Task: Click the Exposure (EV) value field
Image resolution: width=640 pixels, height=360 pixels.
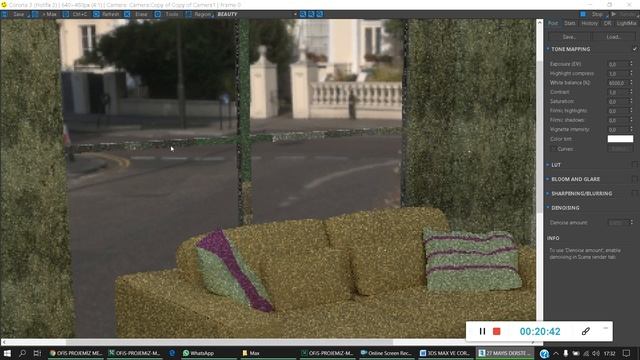Action: pos(618,64)
